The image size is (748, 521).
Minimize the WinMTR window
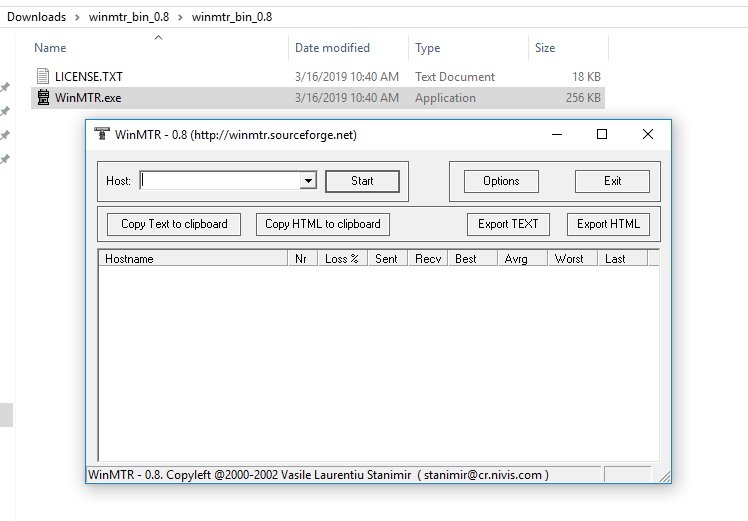tap(557, 135)
